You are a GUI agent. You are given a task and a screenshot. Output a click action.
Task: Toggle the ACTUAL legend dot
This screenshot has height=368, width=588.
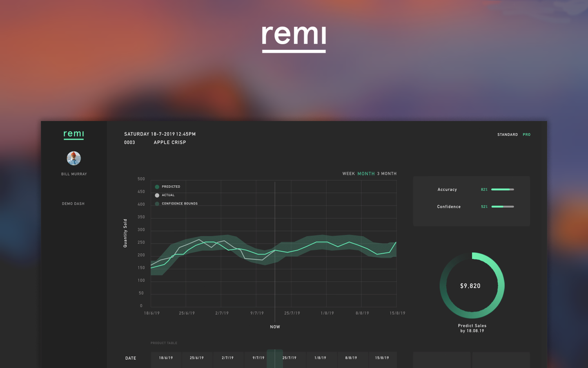[157, 195]
